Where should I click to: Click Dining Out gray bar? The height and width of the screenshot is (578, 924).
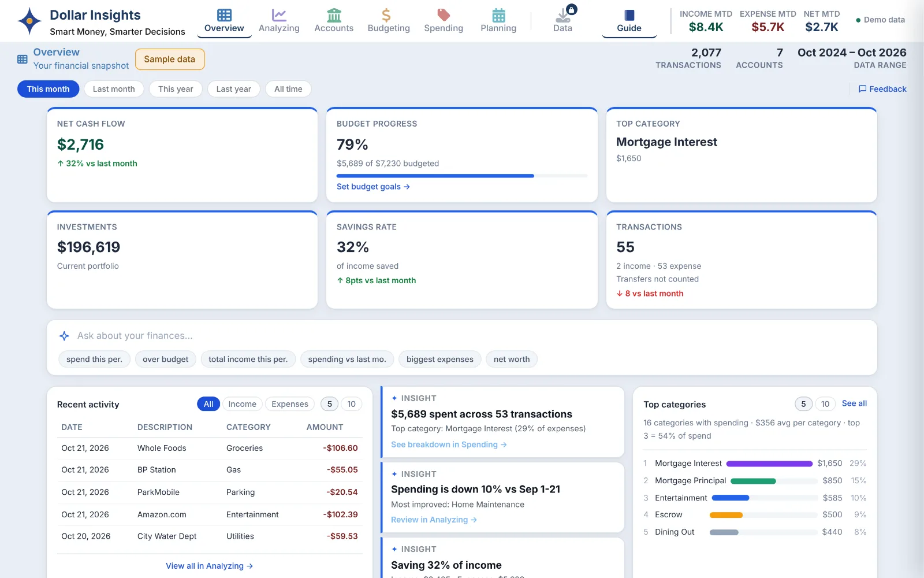(x=724, y=532)
